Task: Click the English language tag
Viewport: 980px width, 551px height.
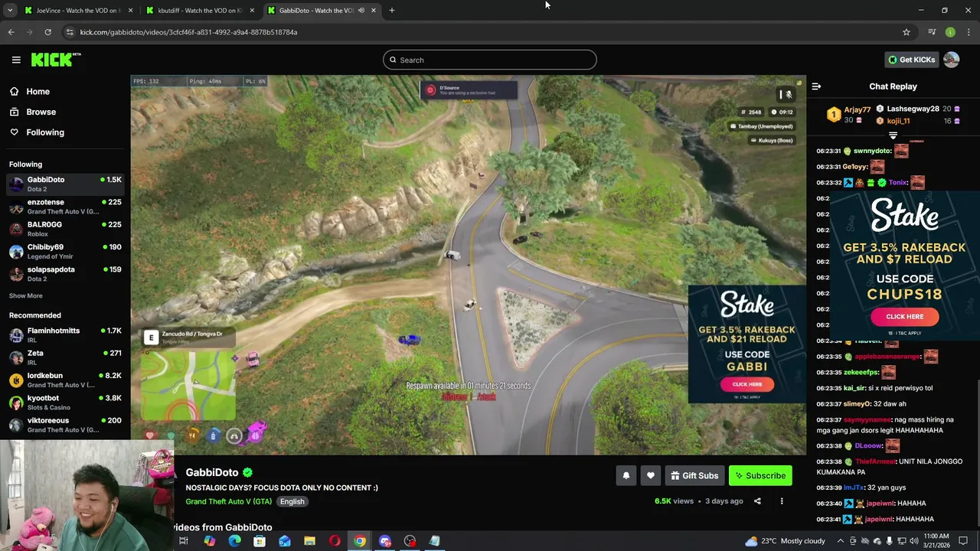Action: click(292, 501)
